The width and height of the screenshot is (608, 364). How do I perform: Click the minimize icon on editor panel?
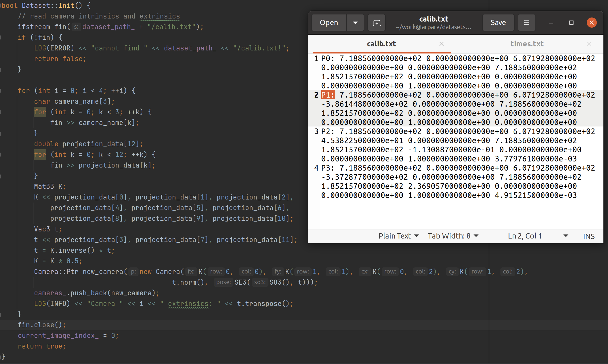pyautogui.click(x=551, y=23)
